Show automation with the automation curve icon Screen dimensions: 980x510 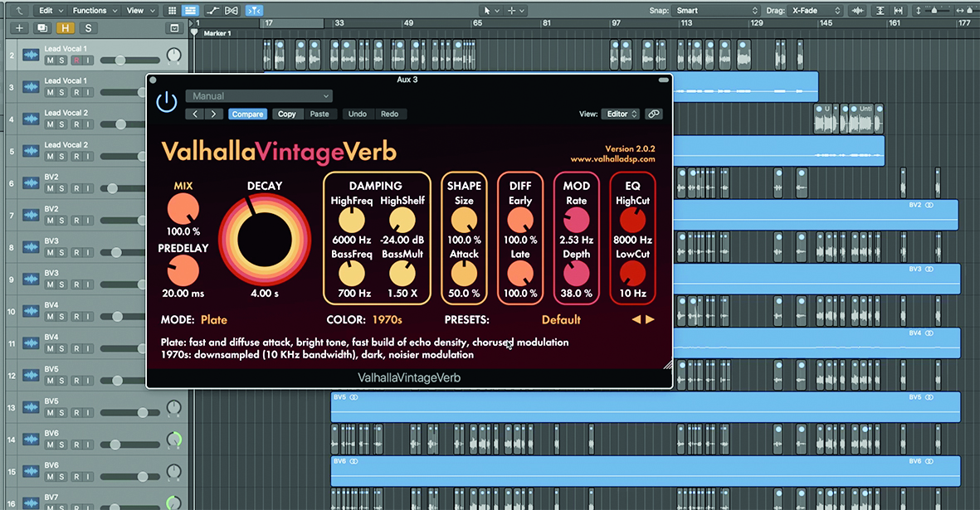pos(213,11)
